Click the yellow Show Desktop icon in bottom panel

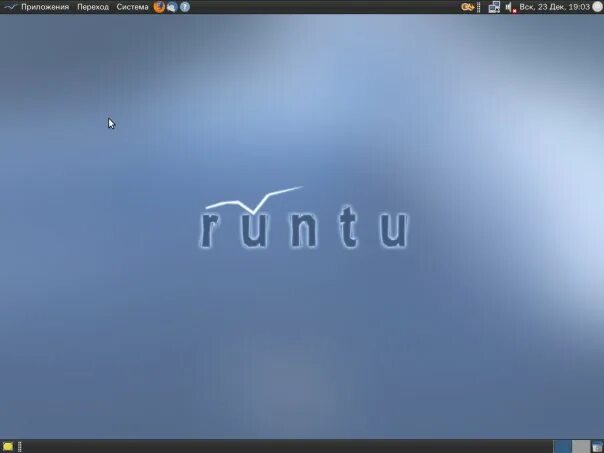8,447
